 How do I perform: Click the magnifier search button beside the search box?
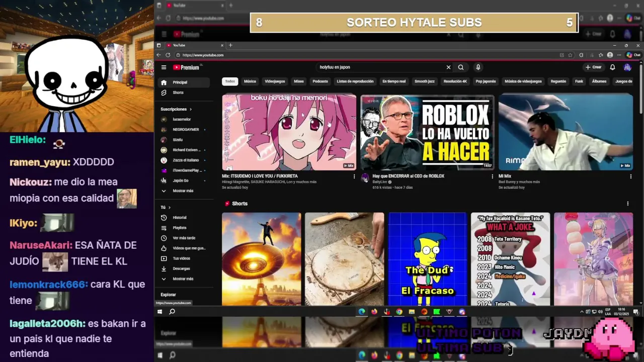(x=461, y=67)
